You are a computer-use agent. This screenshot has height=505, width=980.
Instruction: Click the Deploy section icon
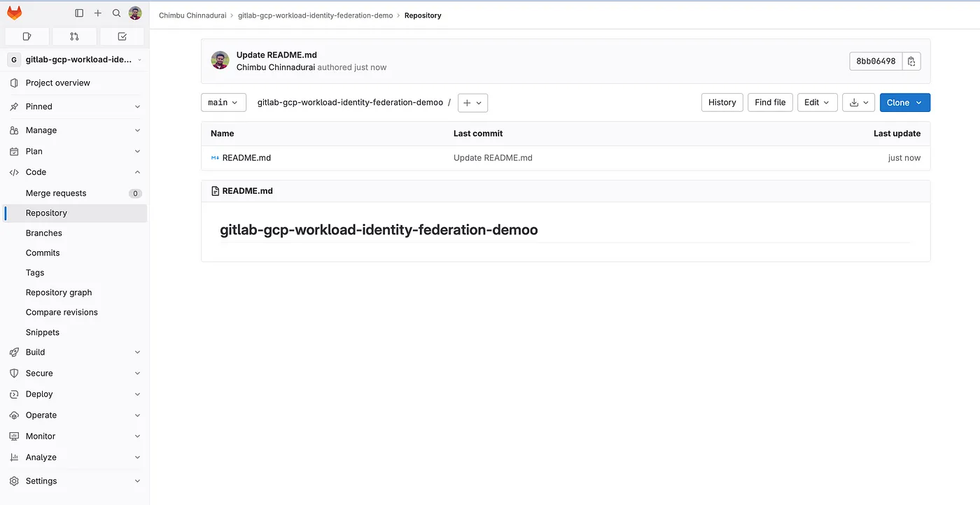[14, 394]
